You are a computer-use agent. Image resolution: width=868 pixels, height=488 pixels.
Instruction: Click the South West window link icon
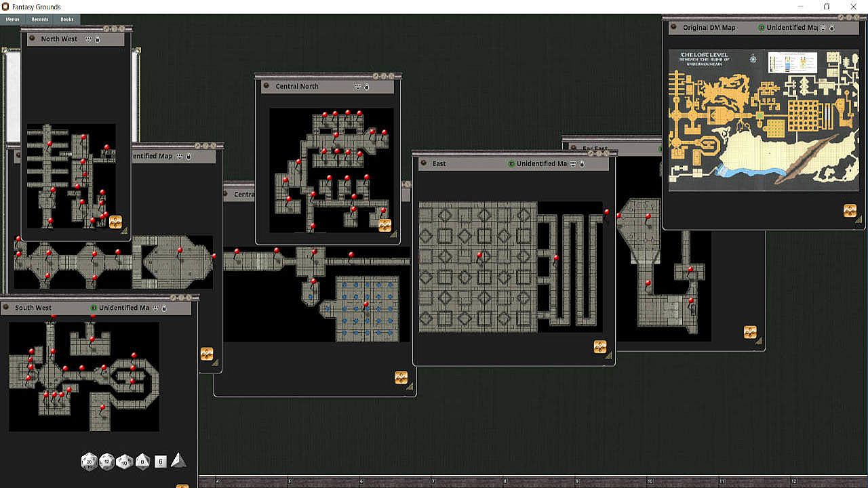(x=6, y=308)
